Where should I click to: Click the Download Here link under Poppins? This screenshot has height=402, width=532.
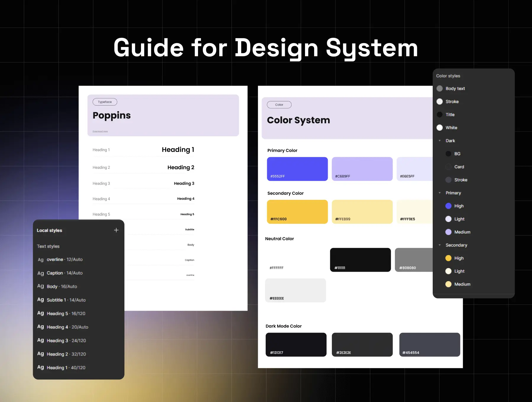tap(100, 132)
